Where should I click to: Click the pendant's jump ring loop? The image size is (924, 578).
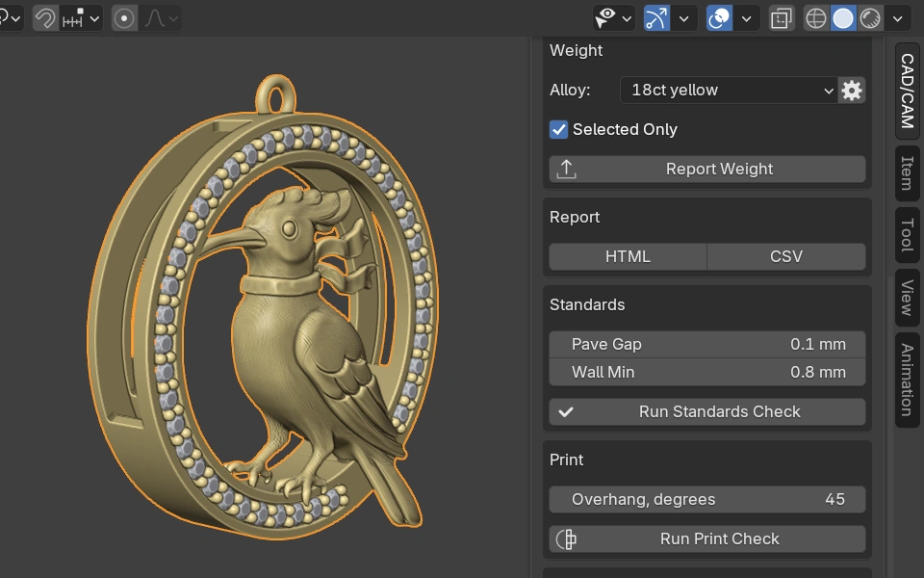click(276, 93)
